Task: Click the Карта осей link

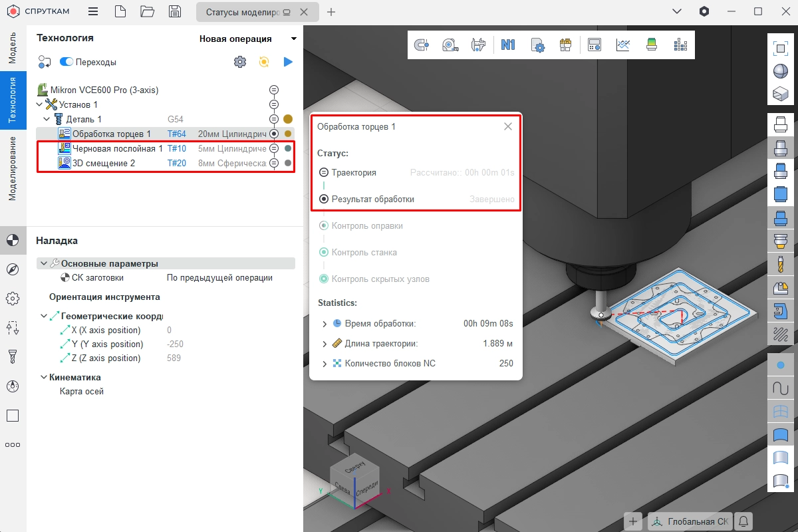Action: click(x=82, y=391)
